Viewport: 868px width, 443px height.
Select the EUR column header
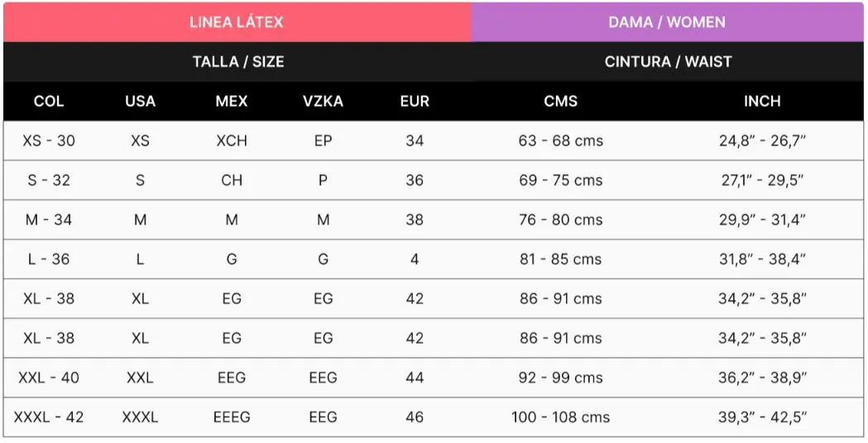[415, 101]
